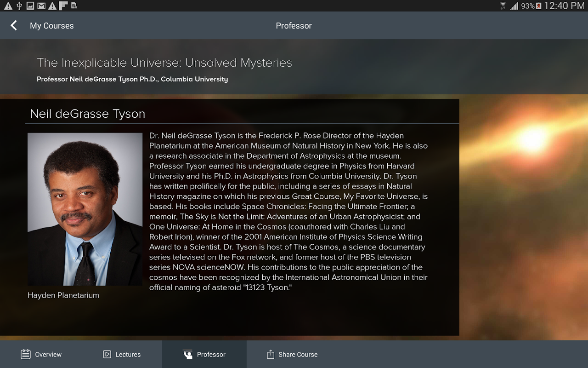
Task: Tap Share Course
Action: [x=292, y=354]
